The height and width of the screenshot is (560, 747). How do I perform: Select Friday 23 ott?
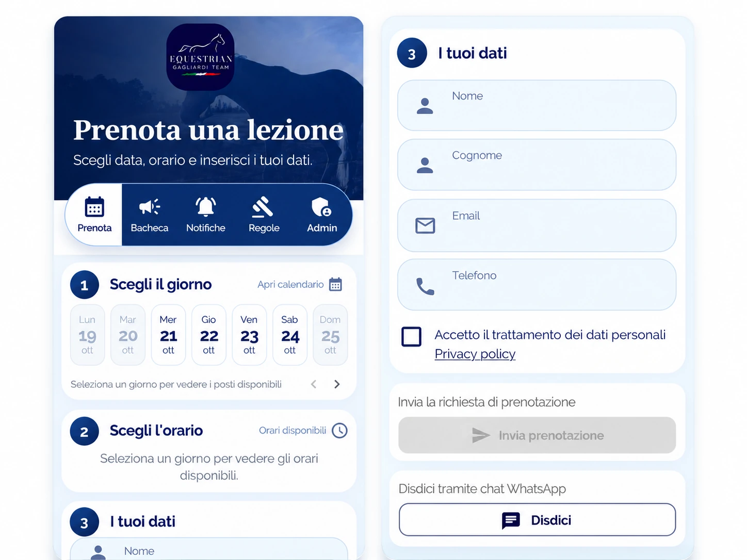point(249,335)
